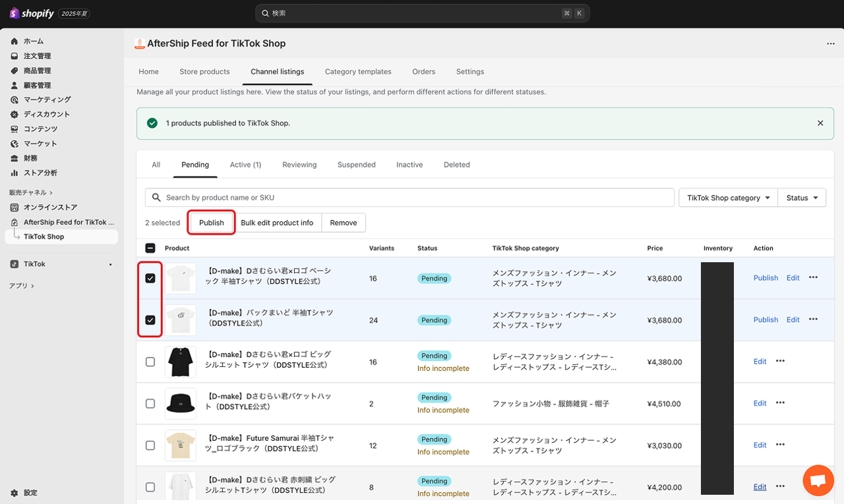This screenshot has height=504, width=844.
Task: Open the Status filter dropdown
Action: tap(802, 198)
